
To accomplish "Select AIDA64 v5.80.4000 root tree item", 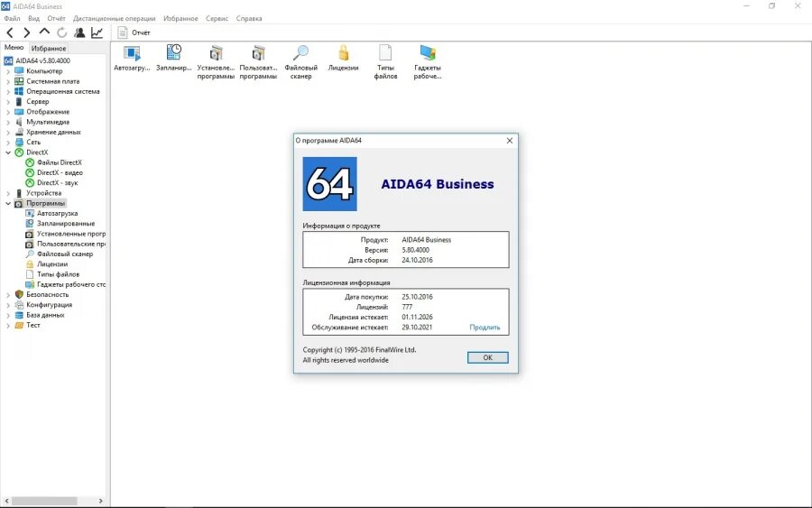I will click(x=42, y=60).
